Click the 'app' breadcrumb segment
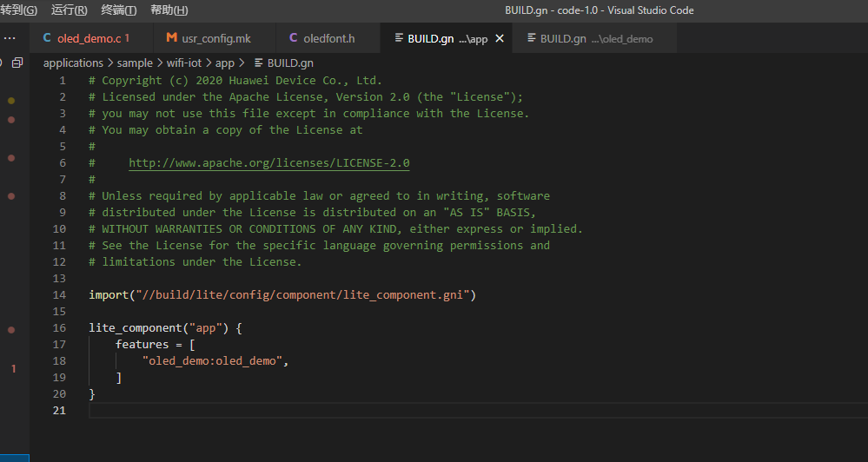Image resolution: width=868 pixels, height=462 pixels. click(x=225, y=63)
